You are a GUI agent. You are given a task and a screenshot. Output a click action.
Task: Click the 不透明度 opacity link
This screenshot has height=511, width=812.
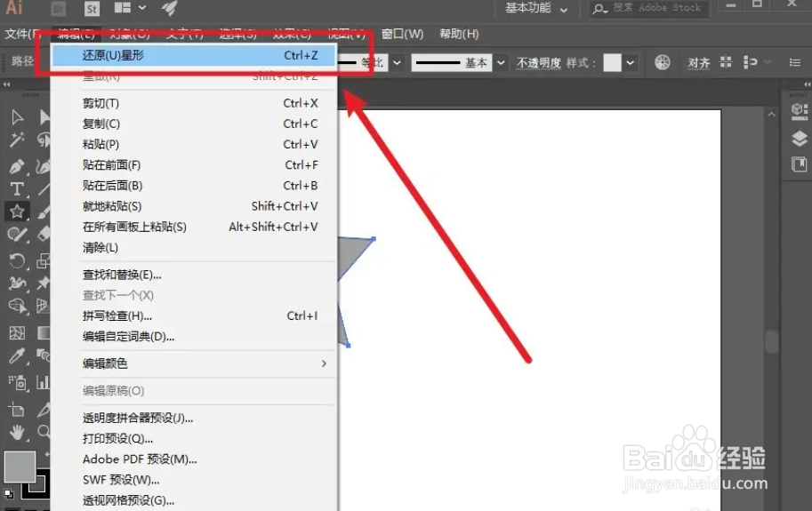point(539,63)
